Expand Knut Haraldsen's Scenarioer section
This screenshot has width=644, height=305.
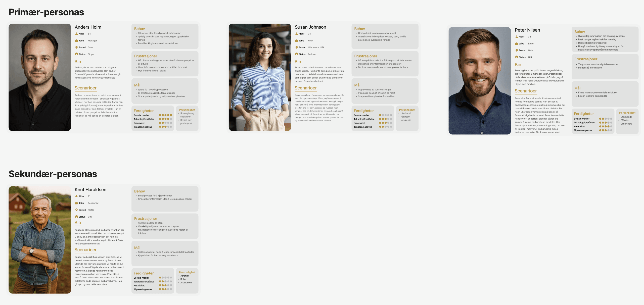(85, 250)
